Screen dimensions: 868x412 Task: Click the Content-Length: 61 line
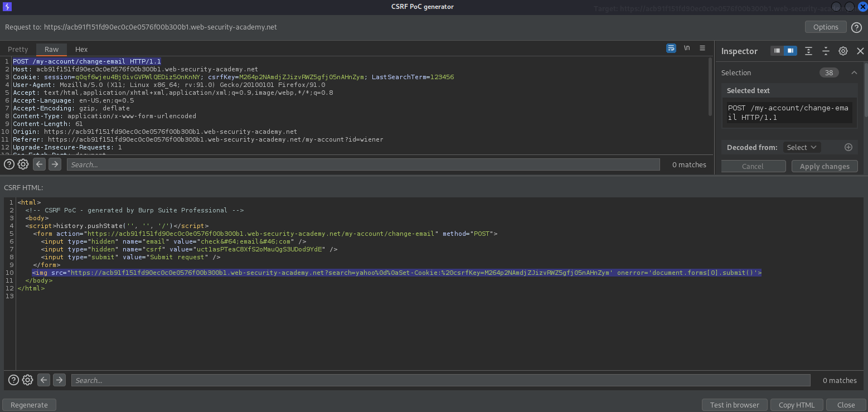[48, 124]
